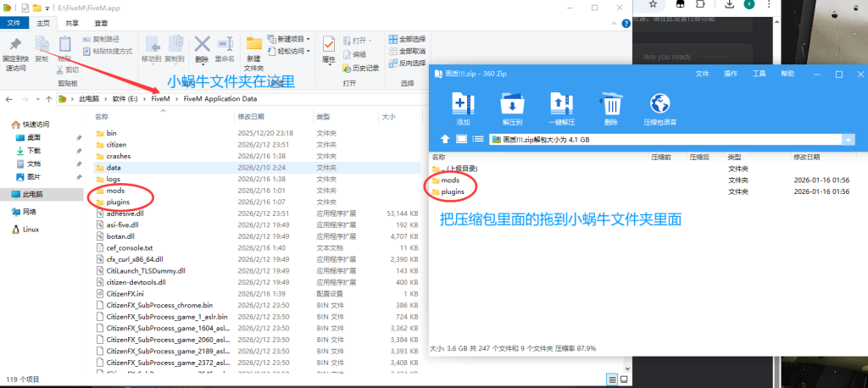Open the 360 Zip Tools (工具) menu
The image size is (868, 388).
pyautogui.click(x=759, y=74)
